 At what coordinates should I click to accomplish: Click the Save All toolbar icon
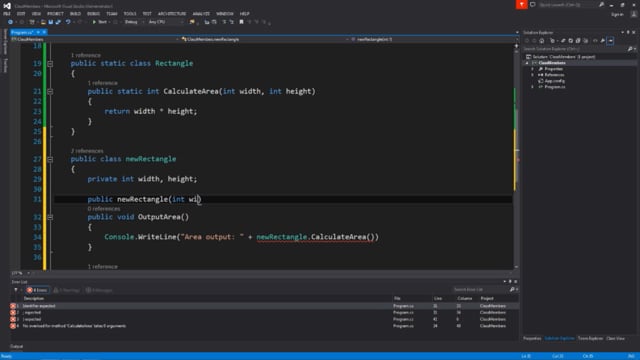coord(58,22)
